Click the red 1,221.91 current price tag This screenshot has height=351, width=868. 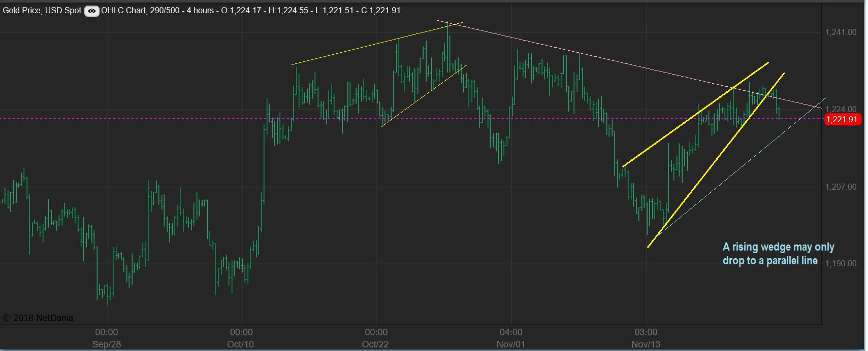[x=842, y=119]
